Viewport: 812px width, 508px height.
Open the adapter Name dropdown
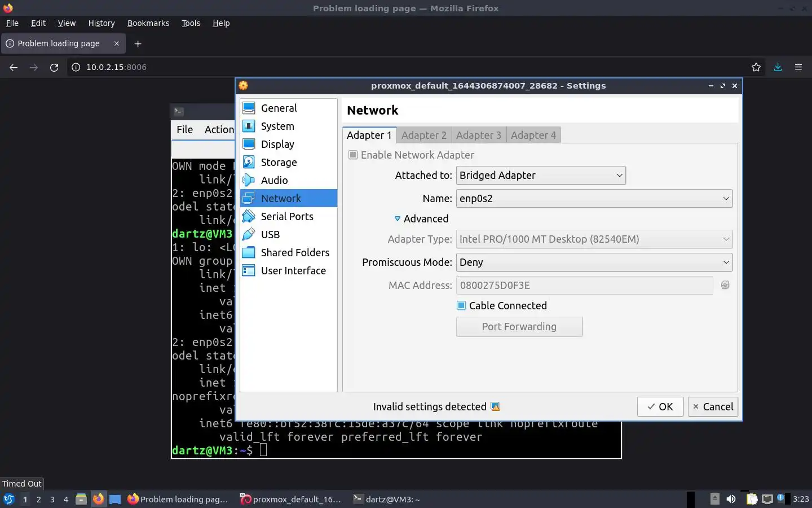point(594,198)
